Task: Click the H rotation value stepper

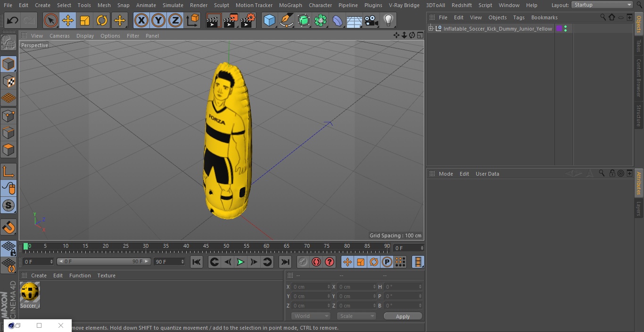Action: coord(420,287)
